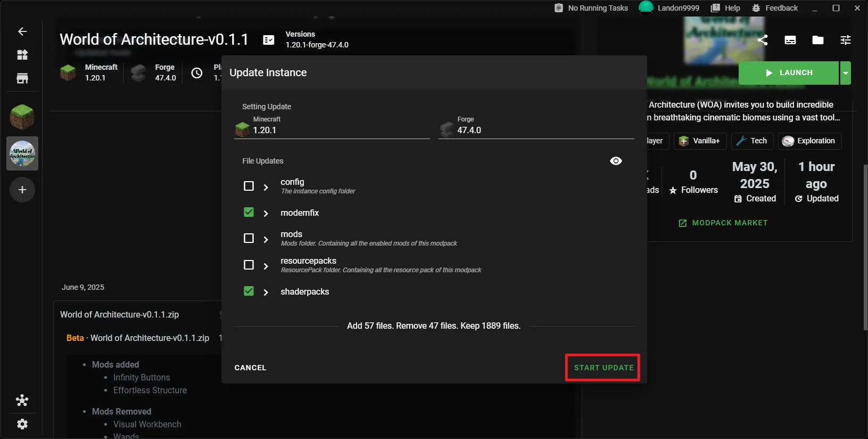Expand the modernfix chevron
868x439 pixels.
(266, 213)
